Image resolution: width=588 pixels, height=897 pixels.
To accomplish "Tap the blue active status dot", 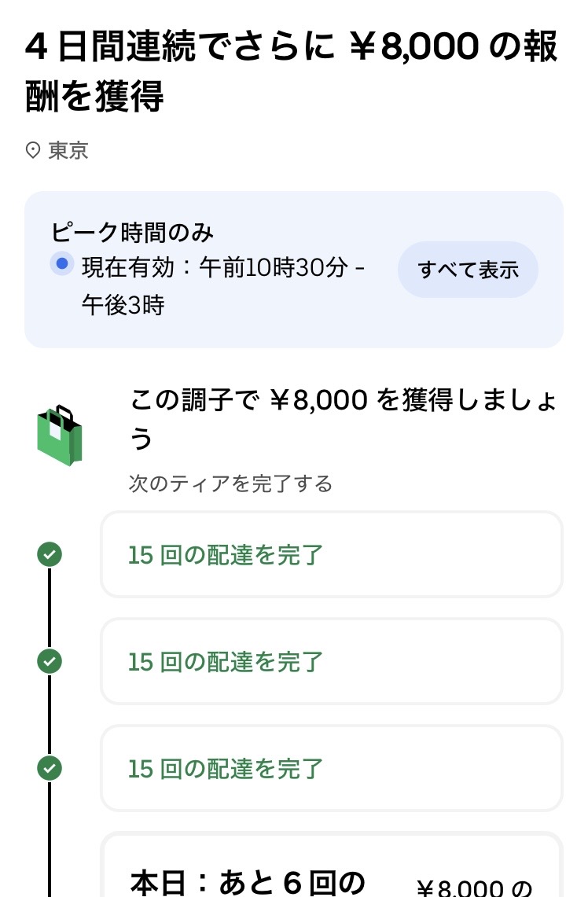I will tap(61, 264).
